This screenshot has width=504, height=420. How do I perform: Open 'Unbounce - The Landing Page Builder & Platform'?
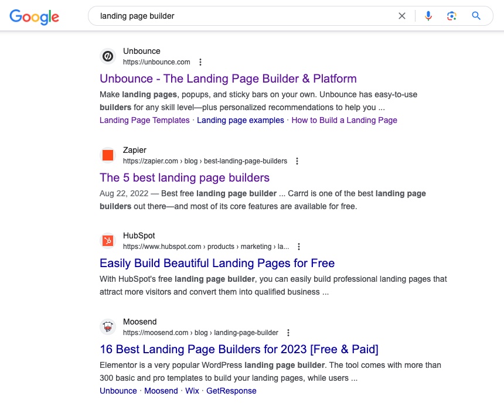[228, 78]
